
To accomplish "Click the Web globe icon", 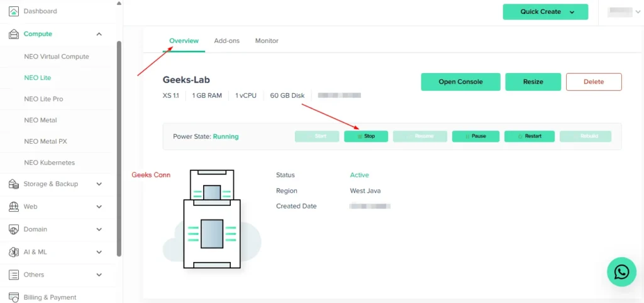I will coord(14,207).
